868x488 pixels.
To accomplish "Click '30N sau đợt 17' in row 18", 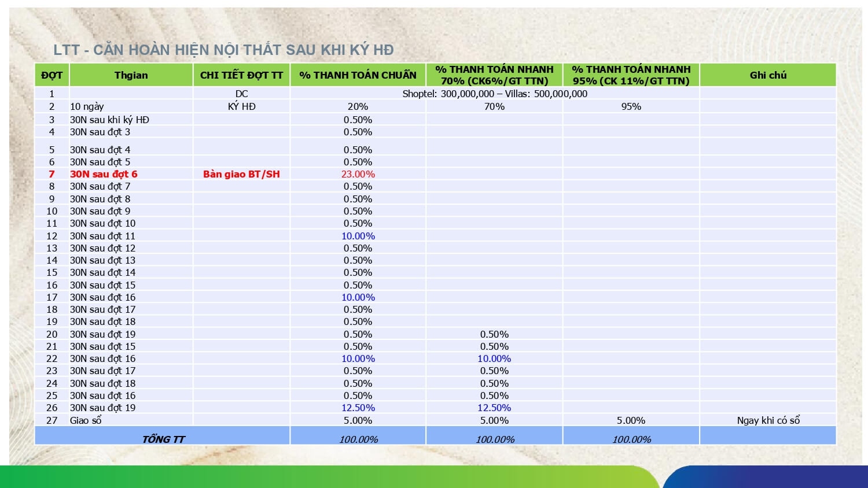I will pos(131,309).
